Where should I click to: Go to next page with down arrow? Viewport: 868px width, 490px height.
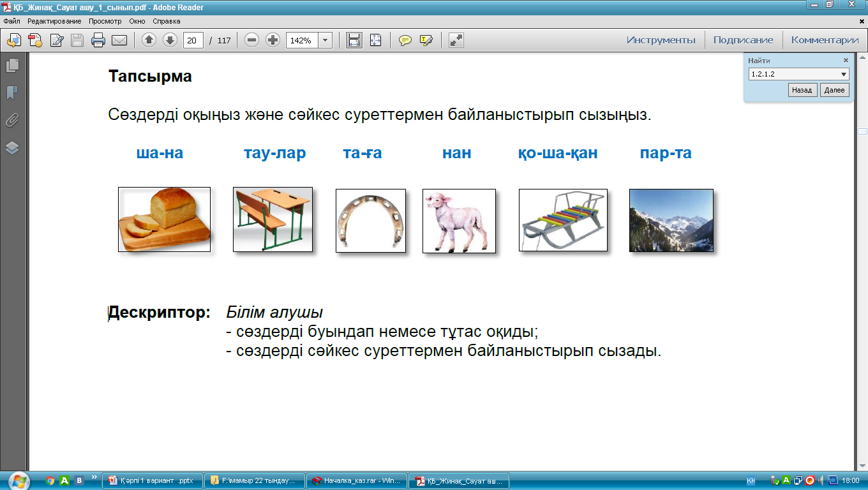170,40
